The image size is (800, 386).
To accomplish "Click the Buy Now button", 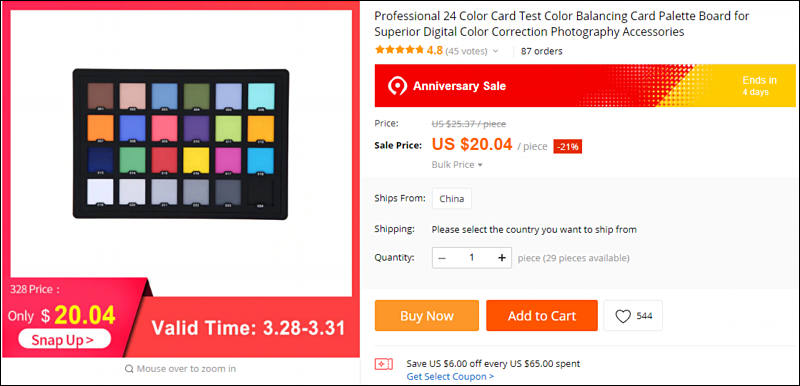I will (x=427, y=316).
